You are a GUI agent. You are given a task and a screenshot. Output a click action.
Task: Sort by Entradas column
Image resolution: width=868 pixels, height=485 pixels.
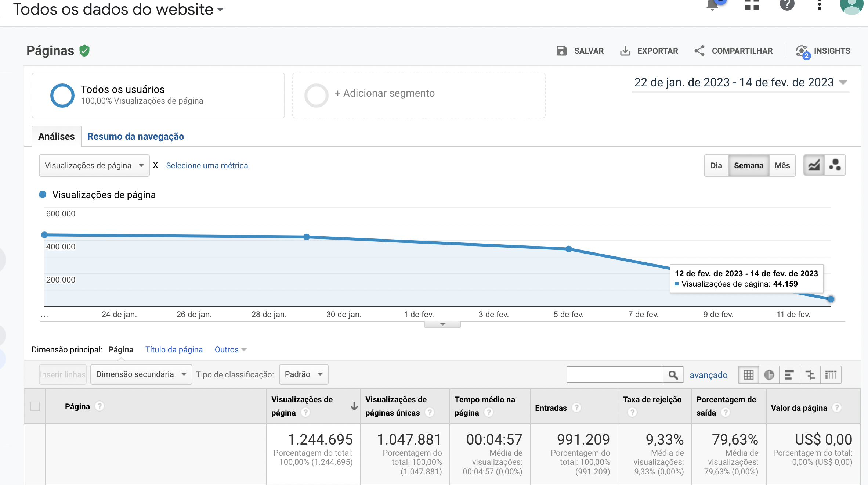pyautogui.click(x=551, y=408)
